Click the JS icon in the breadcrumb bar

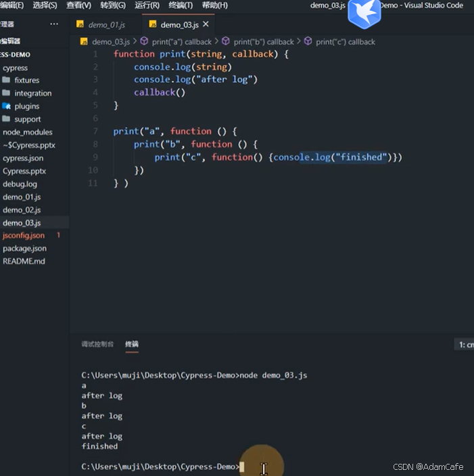pyautogui.click(x=84, y=42)
